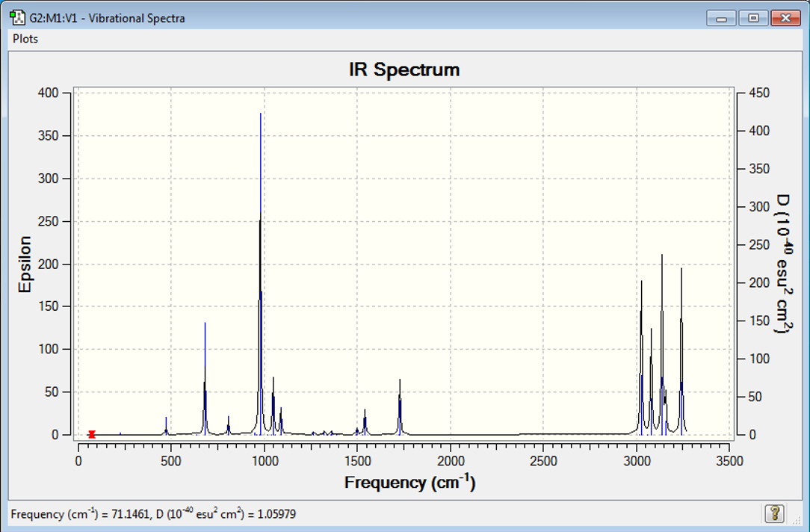This screenshot has height=532, width=810.
Task: Select the small peak near 1540 cm-1
Action: [365, 422]
